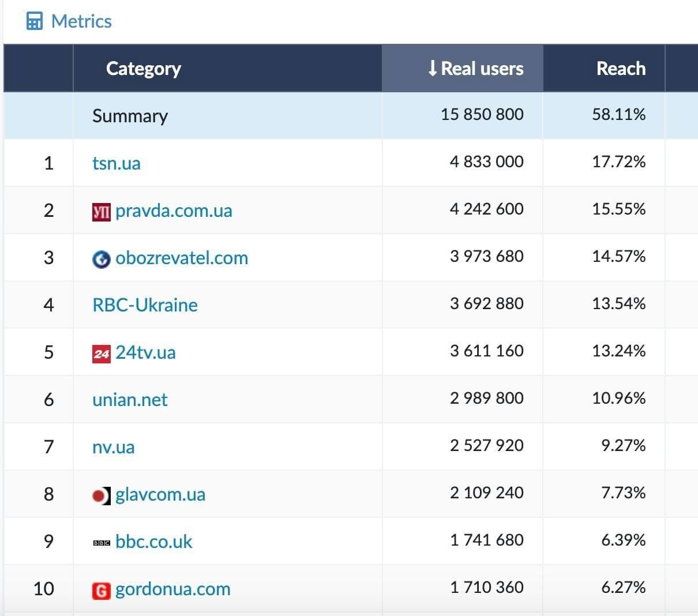698x616 pixels.
Task: Sort table by Reach column header
Action: point(621,69)
